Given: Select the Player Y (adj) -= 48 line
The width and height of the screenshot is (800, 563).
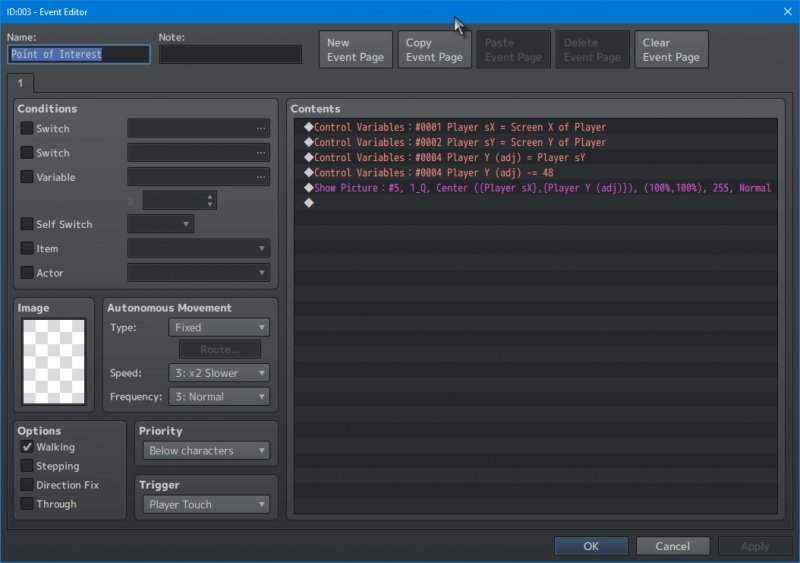Looking at the screenshot, I should [x=535, y=173].
